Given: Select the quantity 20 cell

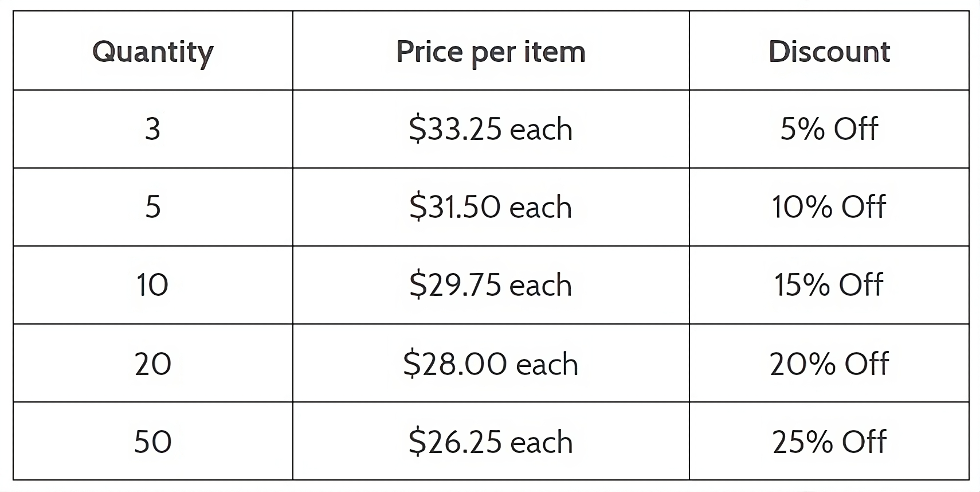Looking at the screenshot, I should pos(152,364).
